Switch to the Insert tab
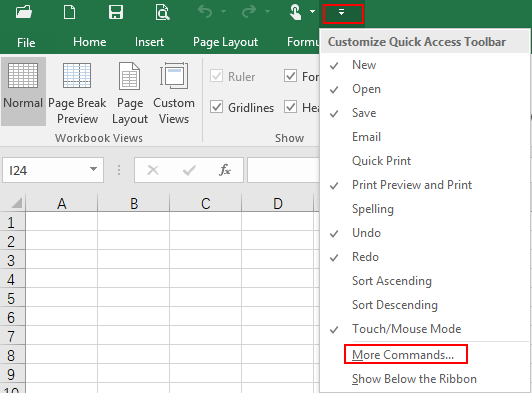Viewport: 532px width, 393px height. coord(149,42)
